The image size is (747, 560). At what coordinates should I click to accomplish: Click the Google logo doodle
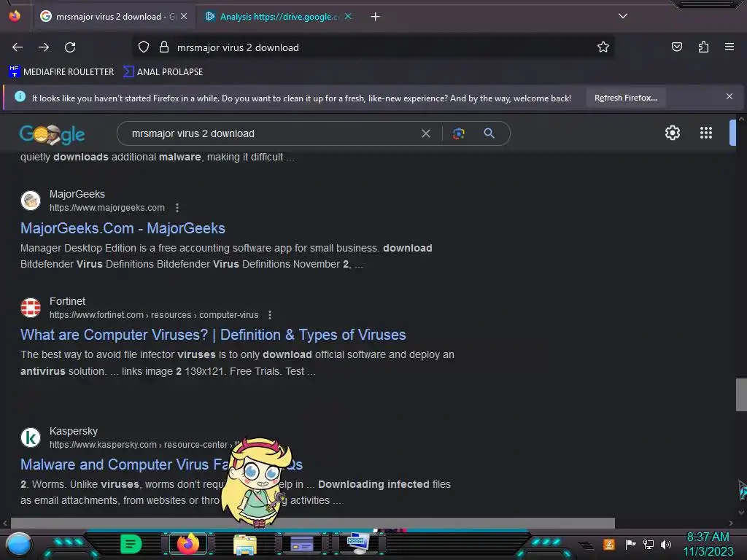coord(52,134)
